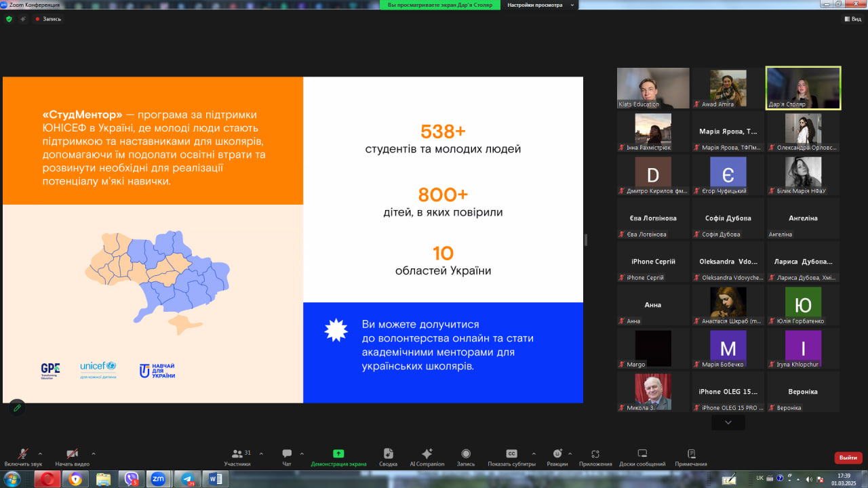
Task: Click the unicef logo on the slide
Action: click(x=98, y=369)
